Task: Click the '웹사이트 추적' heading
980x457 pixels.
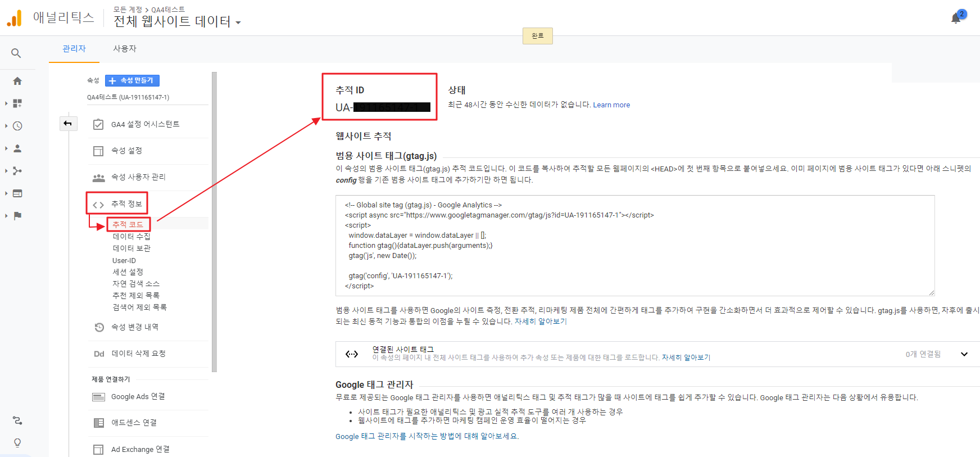Action: pyautogui.click(x=364, y=136)
